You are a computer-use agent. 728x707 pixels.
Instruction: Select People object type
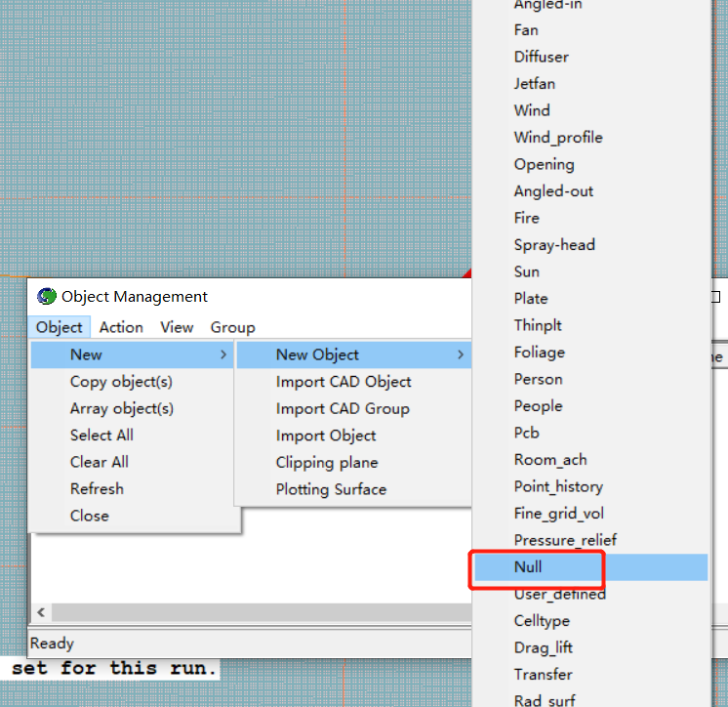point(591,406)
